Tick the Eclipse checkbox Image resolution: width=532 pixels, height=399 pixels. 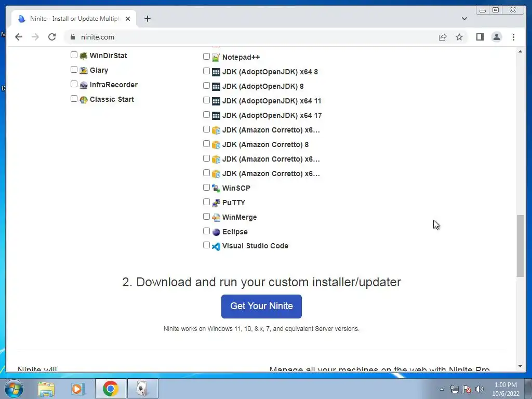coord(206,231)
